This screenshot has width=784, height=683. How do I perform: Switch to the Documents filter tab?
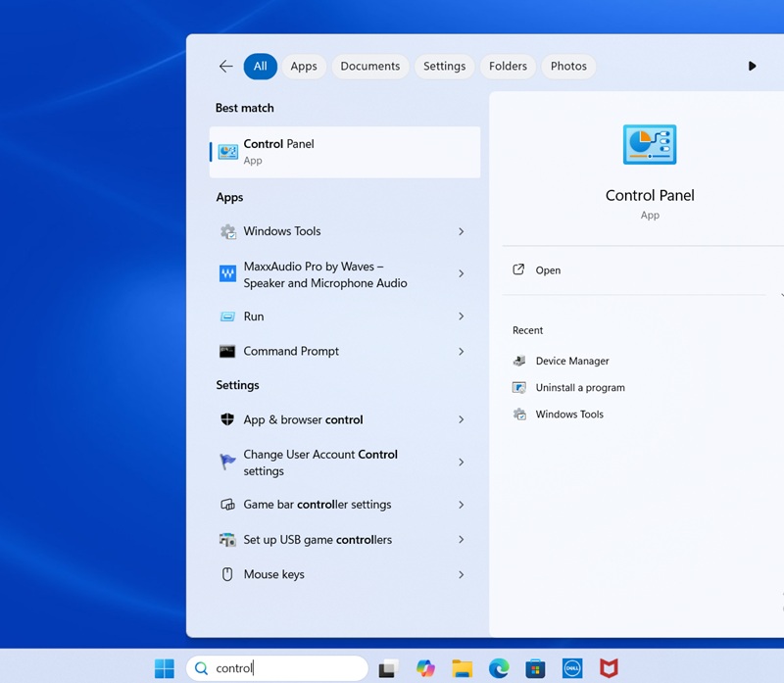369,66
